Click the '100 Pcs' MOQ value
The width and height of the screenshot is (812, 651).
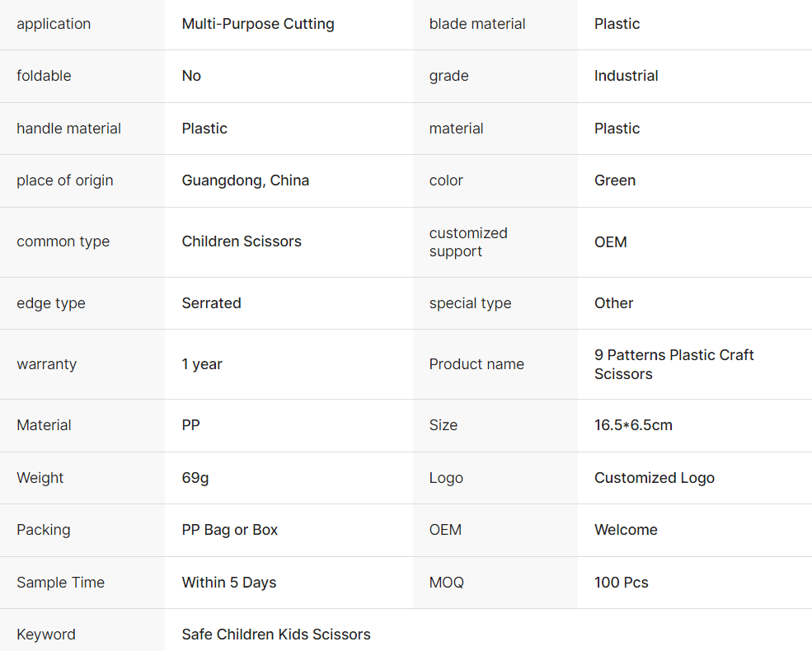622,583
